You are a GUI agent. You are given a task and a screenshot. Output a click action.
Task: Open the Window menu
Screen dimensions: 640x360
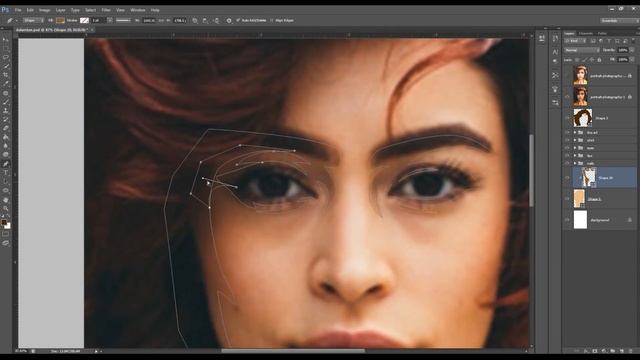138,10
